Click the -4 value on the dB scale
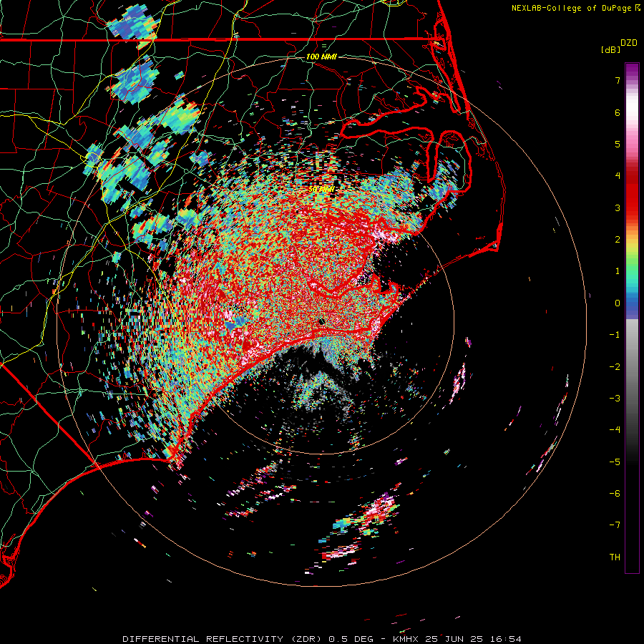This screenshot has width=644, height=644. tap(615, 430)
